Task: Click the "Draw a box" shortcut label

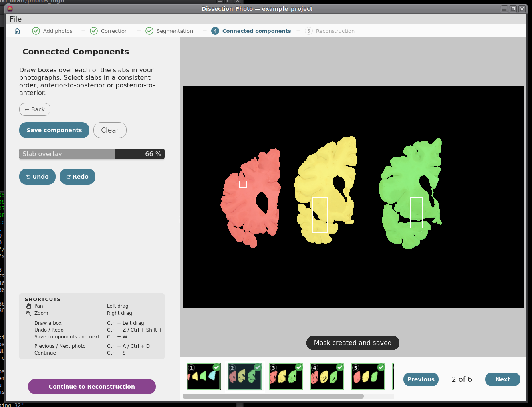Action: coord(48,323)
